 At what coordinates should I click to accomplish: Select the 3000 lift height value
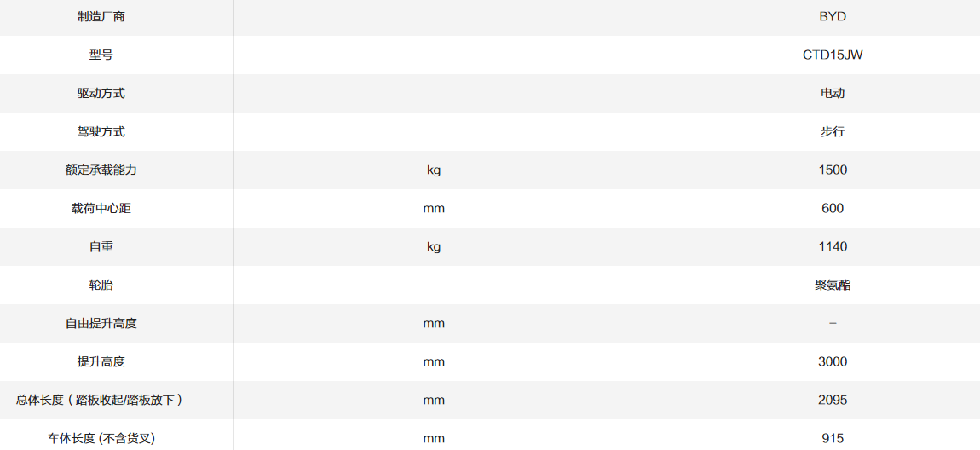point(832,361)
